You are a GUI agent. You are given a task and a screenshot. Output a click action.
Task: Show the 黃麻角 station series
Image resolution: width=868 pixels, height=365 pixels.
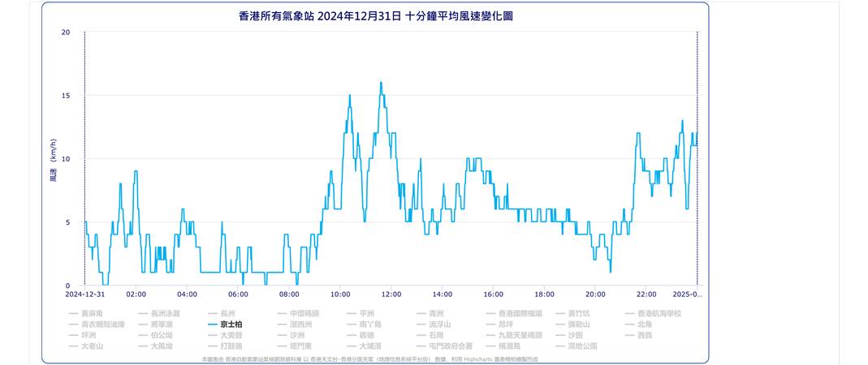92,313
